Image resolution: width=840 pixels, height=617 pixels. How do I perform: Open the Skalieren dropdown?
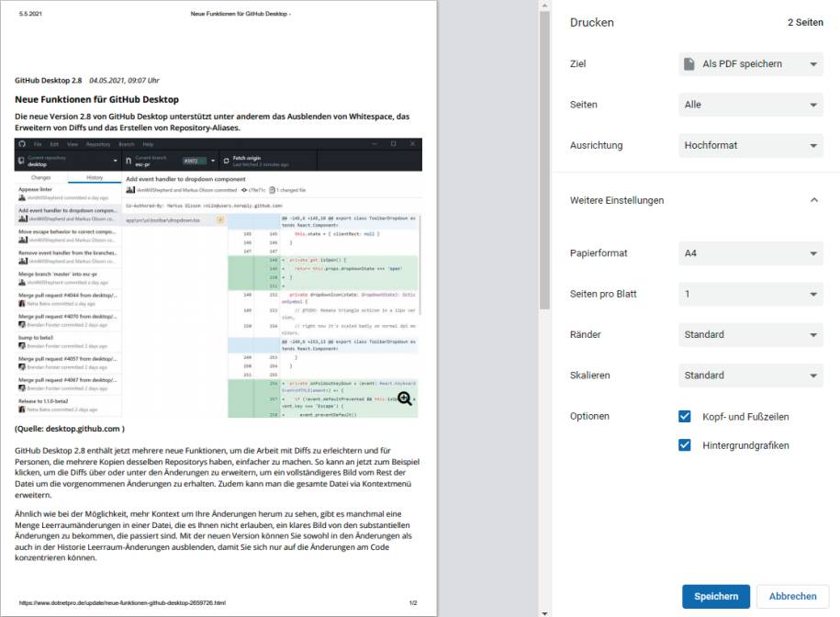click(751, 376)
